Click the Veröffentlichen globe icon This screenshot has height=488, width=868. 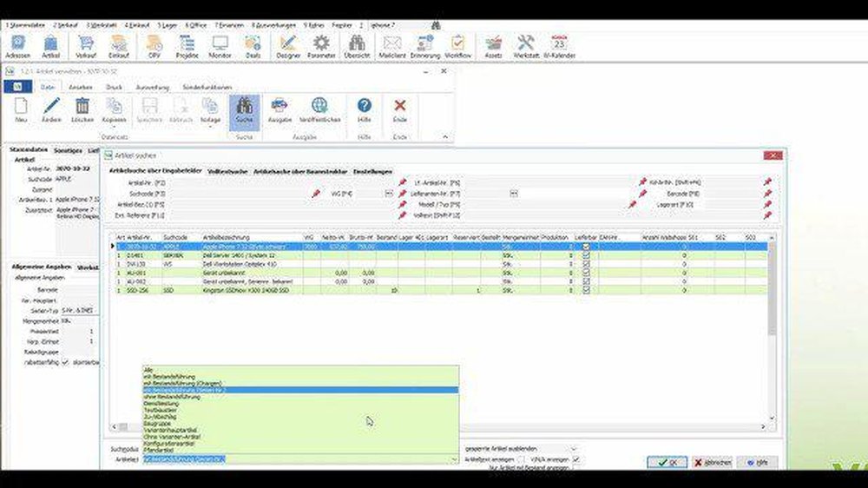[x=319, y=109]
